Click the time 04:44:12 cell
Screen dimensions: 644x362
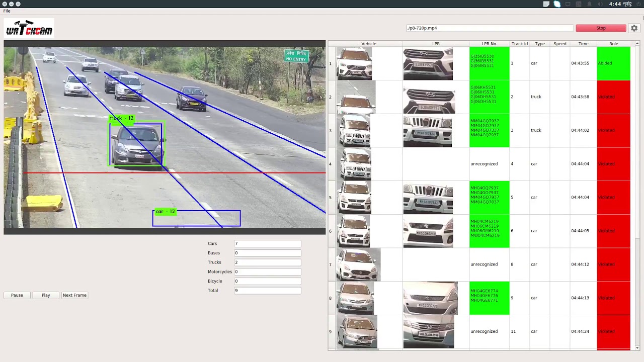[x=583, y=264]
